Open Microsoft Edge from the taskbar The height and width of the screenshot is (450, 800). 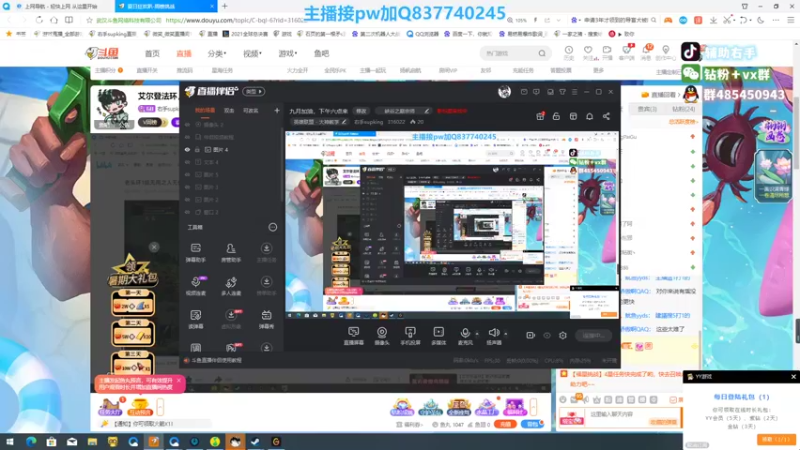tap(31, 442)
